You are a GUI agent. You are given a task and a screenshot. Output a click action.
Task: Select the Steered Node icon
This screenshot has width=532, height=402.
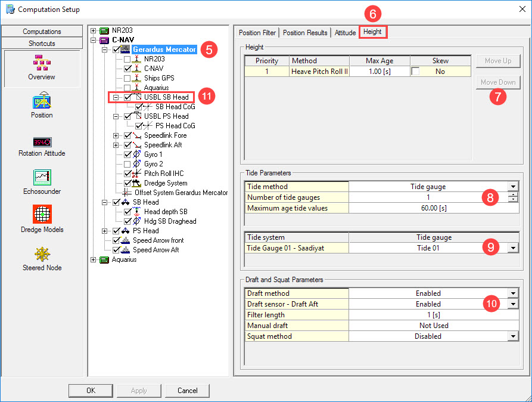click(42, 254)
